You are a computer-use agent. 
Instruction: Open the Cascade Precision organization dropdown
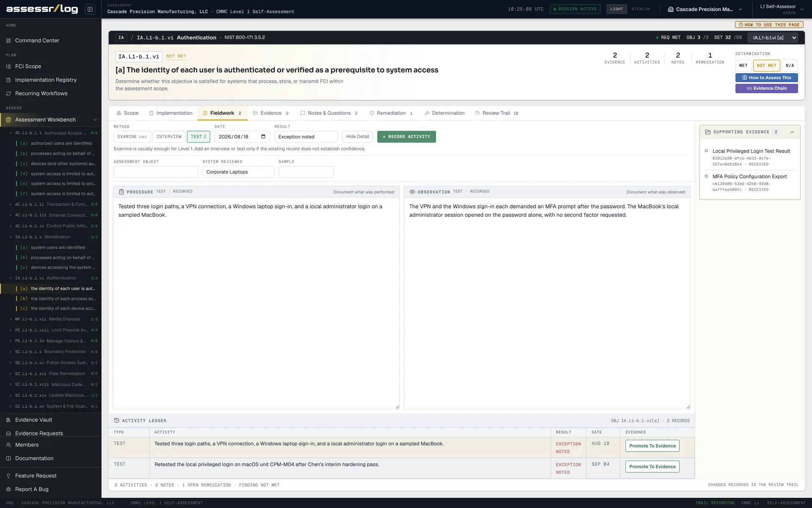(705, 9)
